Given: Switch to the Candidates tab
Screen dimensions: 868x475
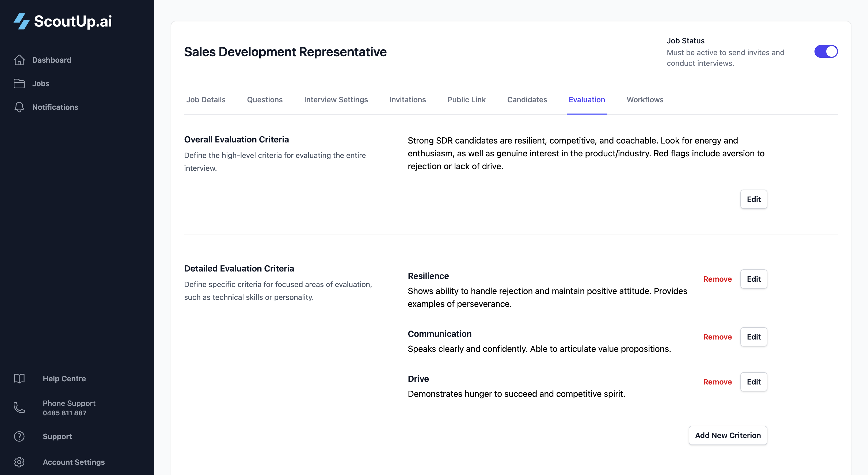Looking at the screenshot, I should (x=527, y=100).
